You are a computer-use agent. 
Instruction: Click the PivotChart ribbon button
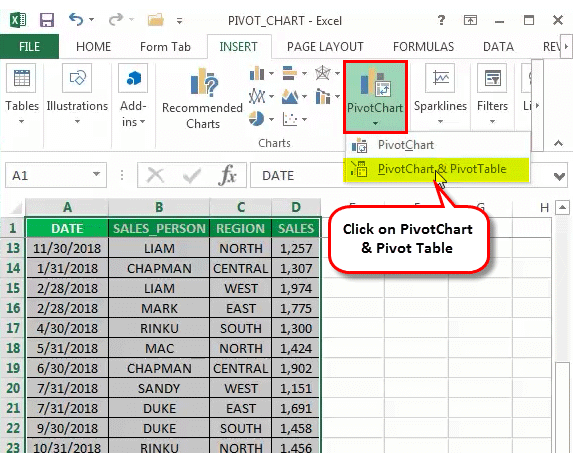tap(375, 97)
